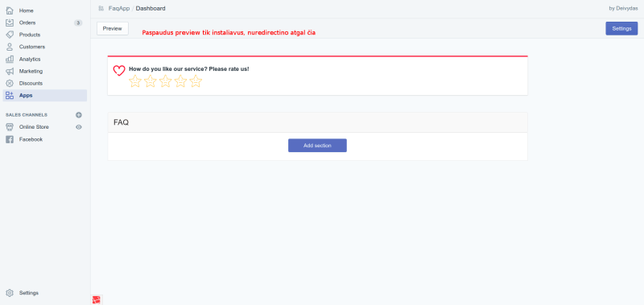Click the blue Settings button
This screenshot has width=644, height=305.
[x=621, y=29]
